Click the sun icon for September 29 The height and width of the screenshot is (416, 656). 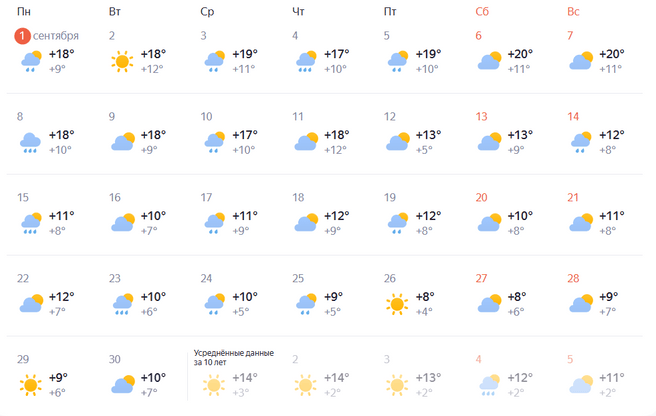(30, 384)
